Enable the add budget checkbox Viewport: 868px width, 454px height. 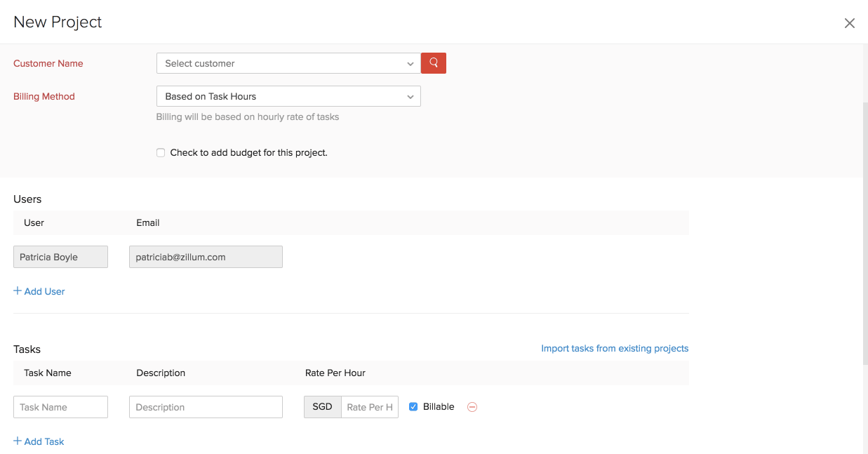pyautogui.click(x=161, y=152)
